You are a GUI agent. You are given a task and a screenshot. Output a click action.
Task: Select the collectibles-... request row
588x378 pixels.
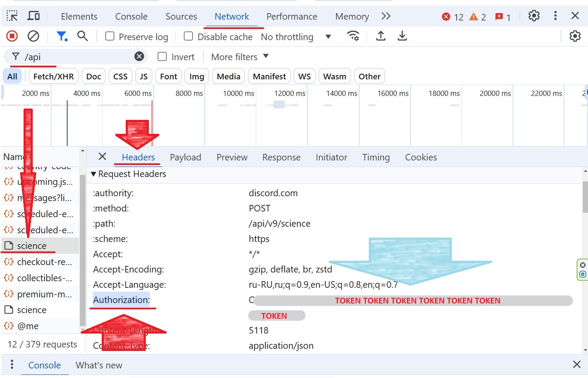pyautogui.click(x=40, y=278)
